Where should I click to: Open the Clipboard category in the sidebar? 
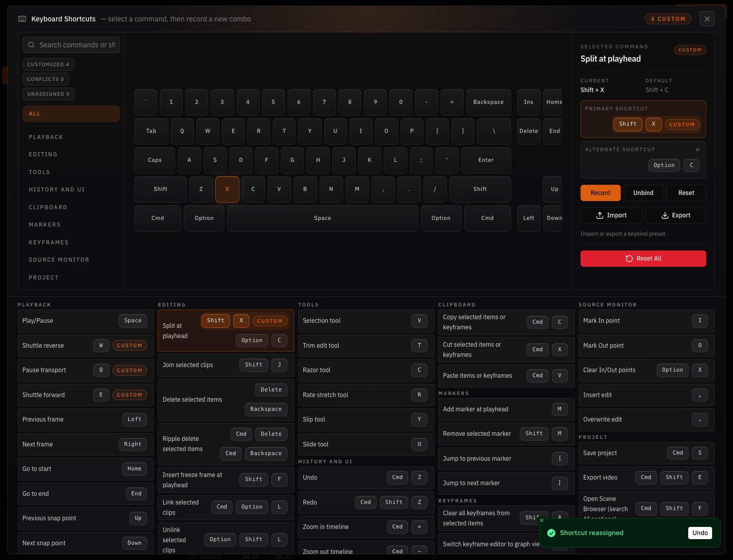71,207
